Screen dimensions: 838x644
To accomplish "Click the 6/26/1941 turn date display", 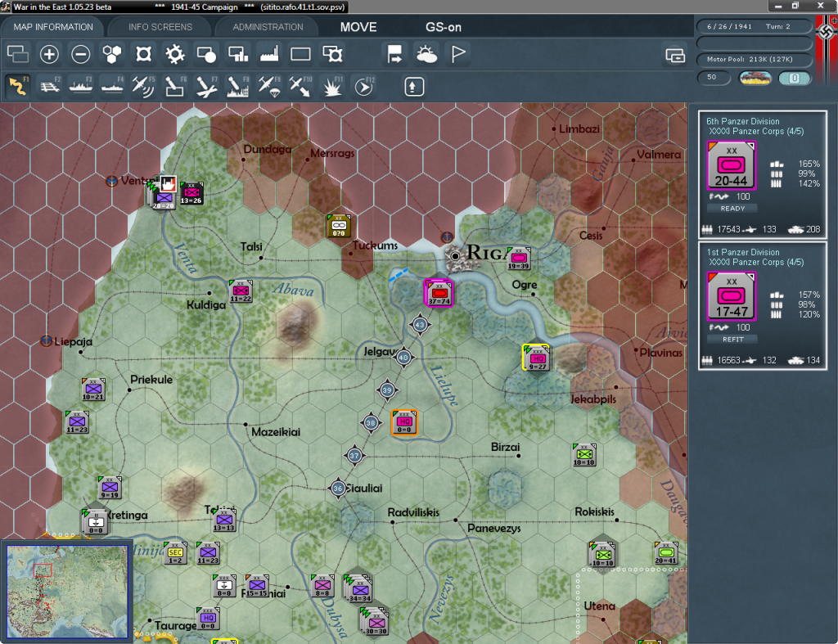I will 729,26.
